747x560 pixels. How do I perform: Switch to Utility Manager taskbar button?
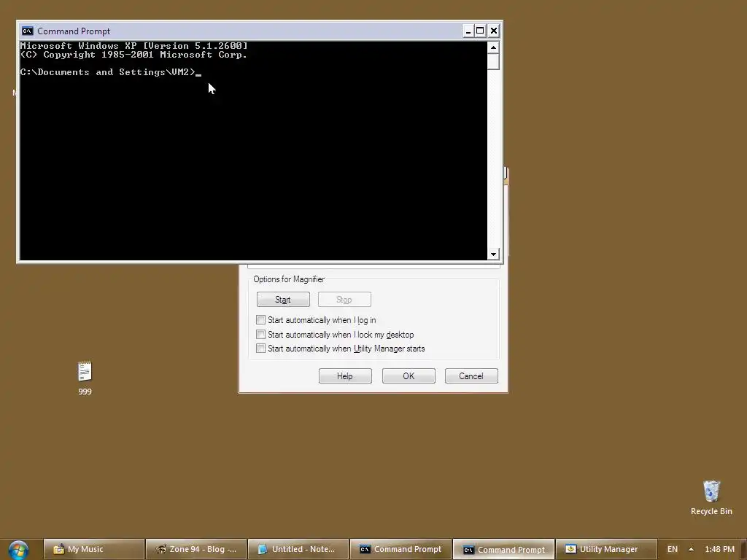point(606,549)
